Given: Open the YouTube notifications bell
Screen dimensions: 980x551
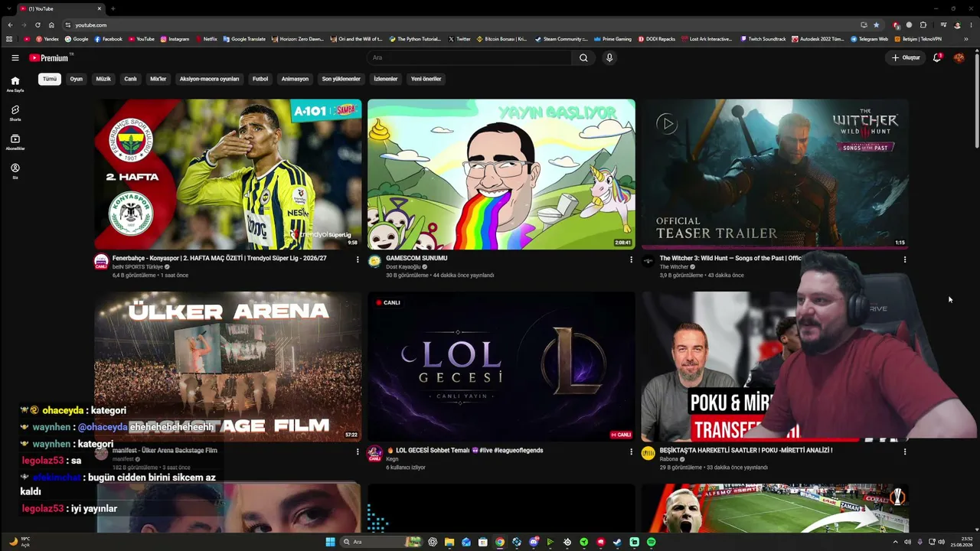Looking at the screenshot, I should [x=937, y=57].
